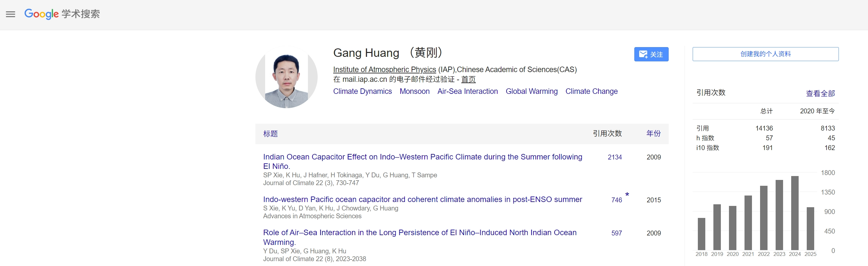Viewport: 868px width, 266px height.
Task: Select the Climate Change tag
Action: [x=591, y=91]
